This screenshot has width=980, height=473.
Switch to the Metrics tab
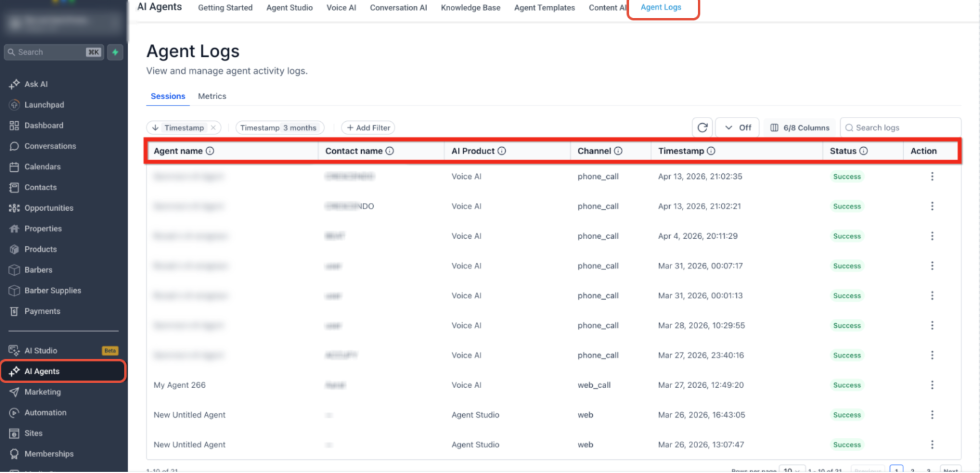[x=212, y=96]
